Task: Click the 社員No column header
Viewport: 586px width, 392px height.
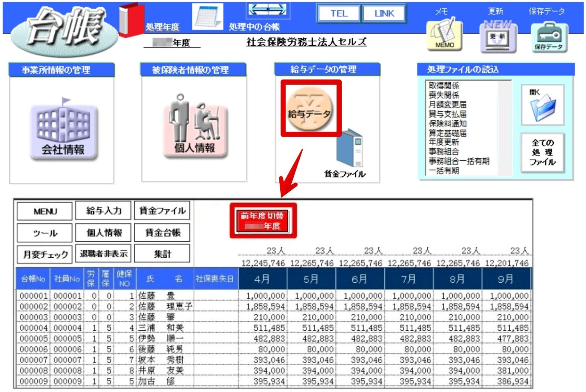Action: point(67,279)
